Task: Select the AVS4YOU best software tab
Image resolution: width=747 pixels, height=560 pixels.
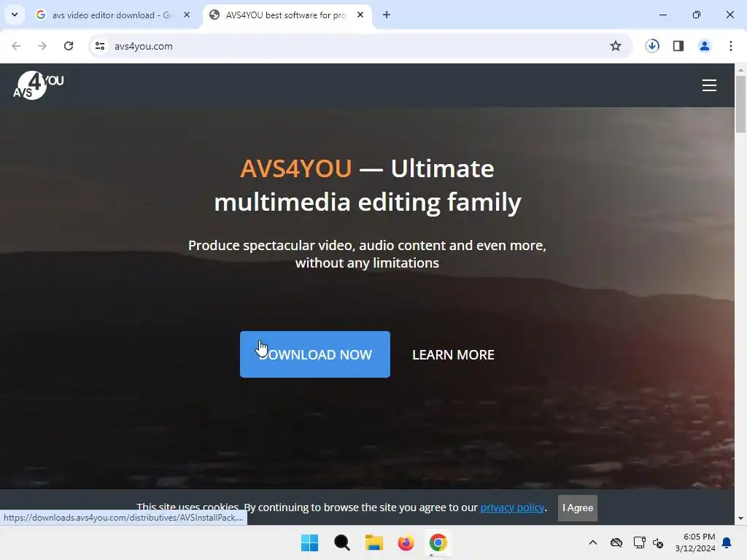Action: tap(287, 15)
